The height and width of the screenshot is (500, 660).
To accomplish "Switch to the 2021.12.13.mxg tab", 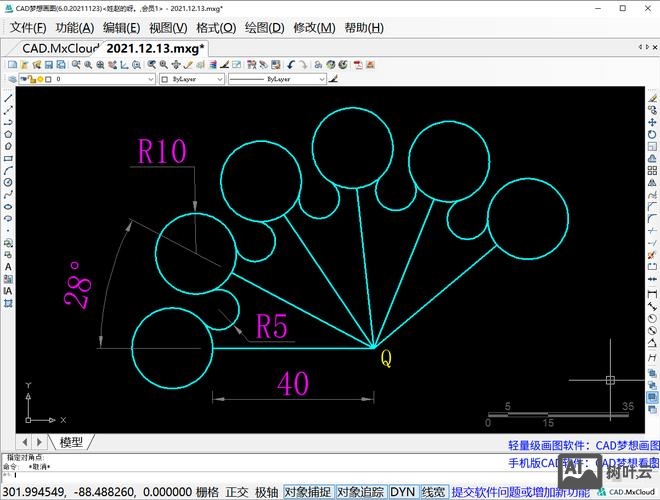I will pyautogui.click(x=154, y=47).
